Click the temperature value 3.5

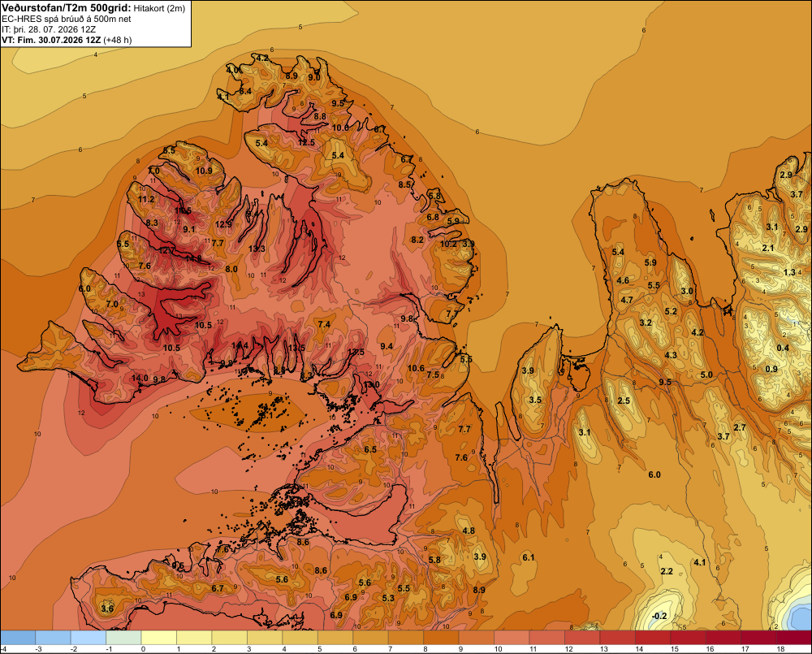tap(535, 400)
